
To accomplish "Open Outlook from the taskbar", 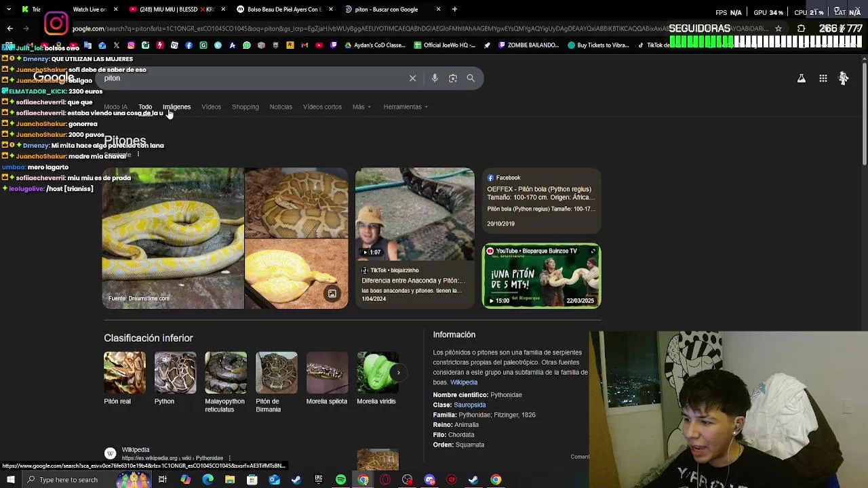I will [274, 480].
